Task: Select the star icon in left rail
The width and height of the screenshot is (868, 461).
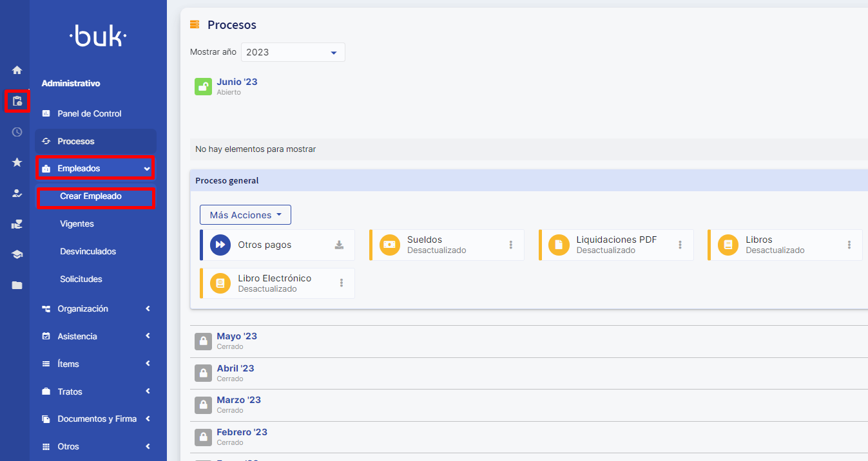Action: tap(17, 163)
